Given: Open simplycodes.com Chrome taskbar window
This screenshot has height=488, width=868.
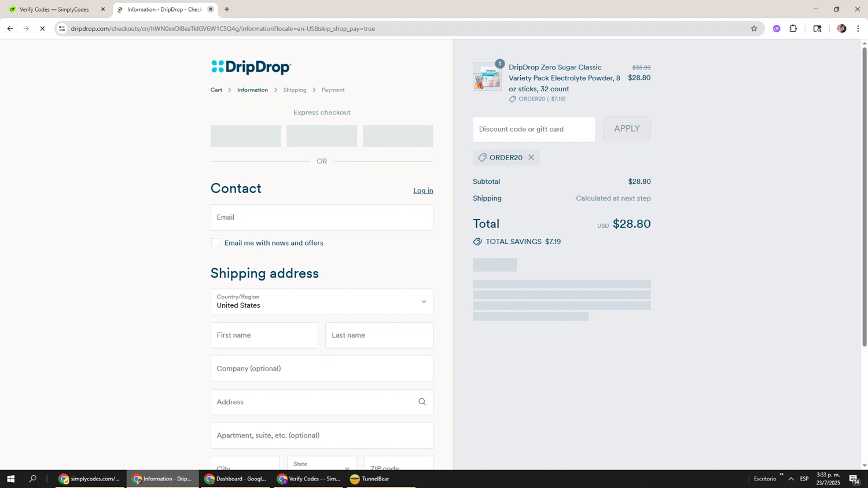Looking at the screenshot, I should tap(90, 479).
